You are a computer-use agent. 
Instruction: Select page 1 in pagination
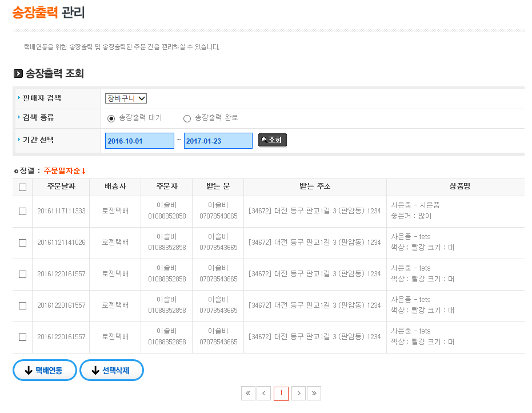[281, 394]
